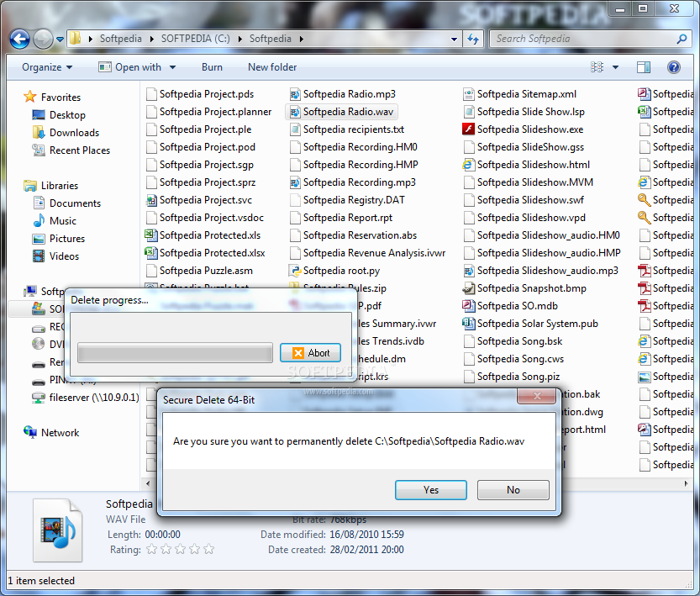The height and width of the screenshot is (596, 700).
Task: Select Softpedia Slideshow.exe file
Action: click(x=523, y=129)
